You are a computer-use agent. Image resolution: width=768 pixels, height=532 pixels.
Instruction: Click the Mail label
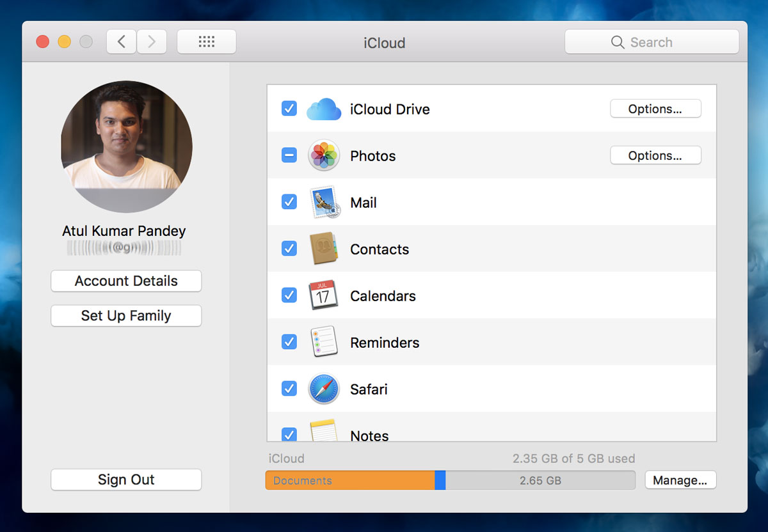[x=364, y=203]
